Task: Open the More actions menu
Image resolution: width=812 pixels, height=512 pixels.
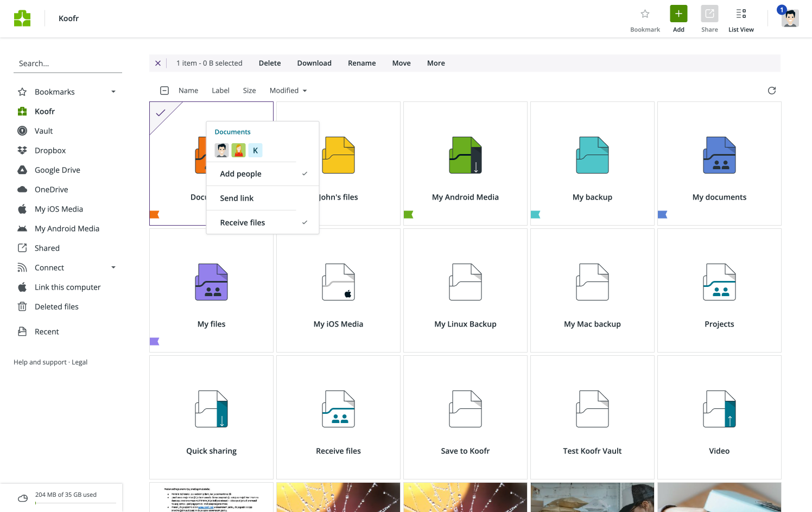Action: tap(436, 63)
